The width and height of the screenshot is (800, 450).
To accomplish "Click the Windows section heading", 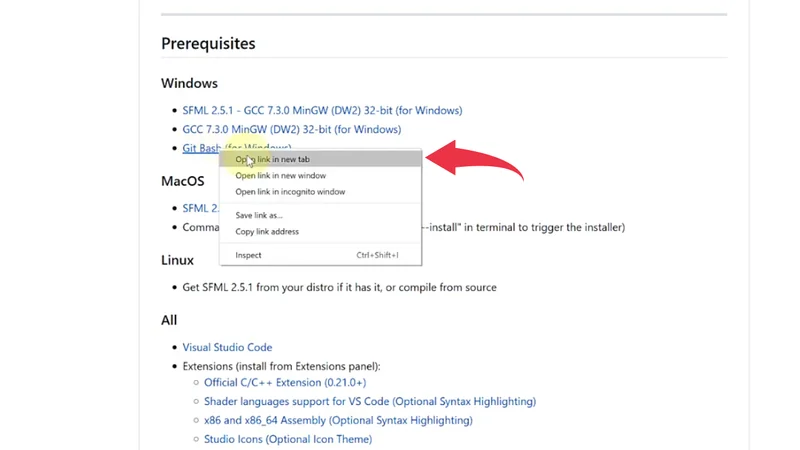I will pyautogui.click(x=189, y=83).
